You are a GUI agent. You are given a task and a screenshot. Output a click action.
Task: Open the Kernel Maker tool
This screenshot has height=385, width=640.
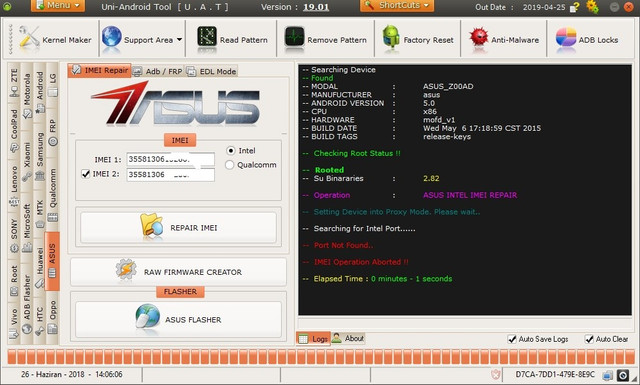[x=55, y=40]
